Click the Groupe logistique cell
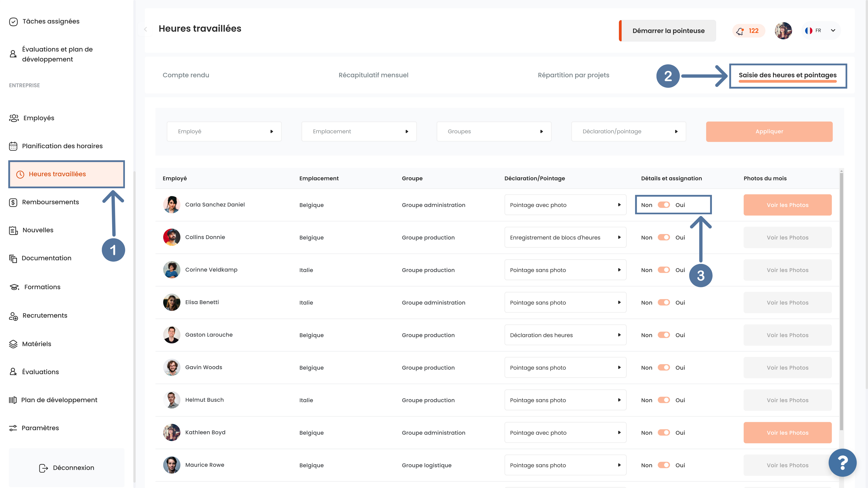Screen dimensions: 868x488 click(x=427, y=465)
